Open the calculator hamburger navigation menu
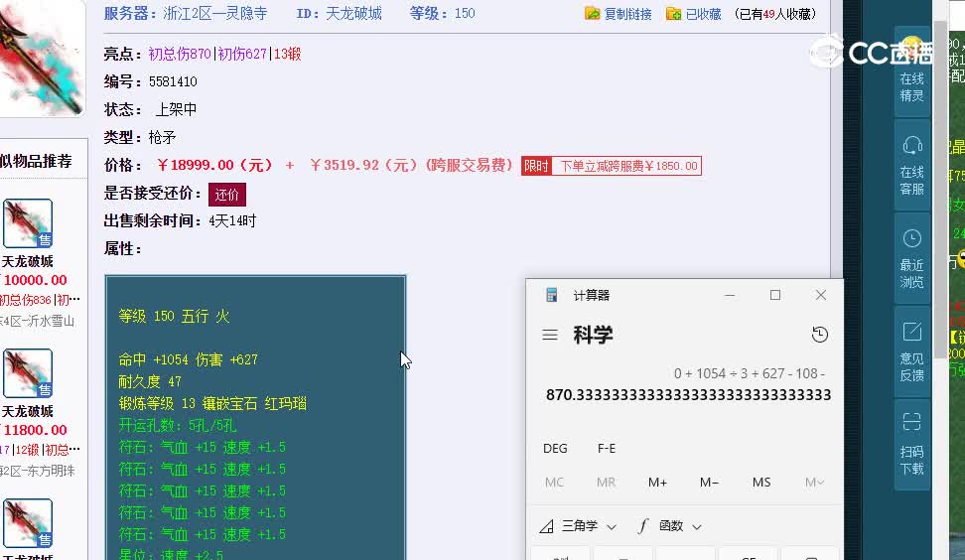Screen dimensions: 965x560 [550, 335]
